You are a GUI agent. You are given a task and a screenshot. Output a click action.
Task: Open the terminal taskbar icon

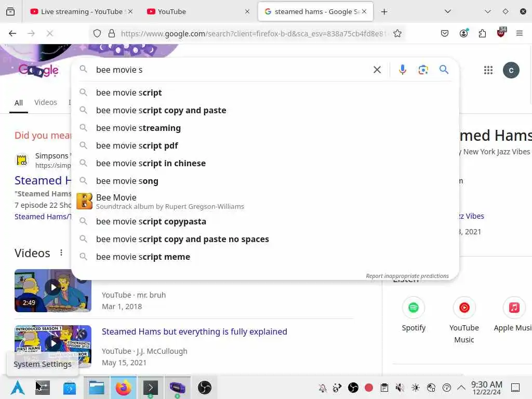tap(151, 388)
